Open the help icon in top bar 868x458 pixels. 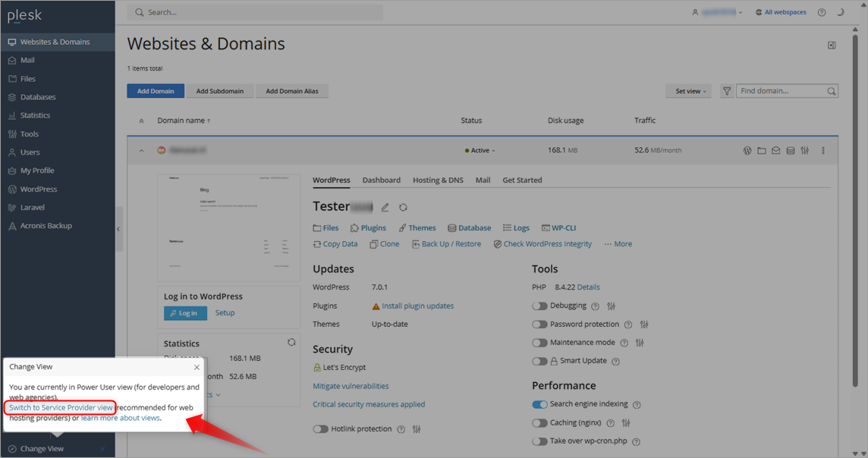822,12
